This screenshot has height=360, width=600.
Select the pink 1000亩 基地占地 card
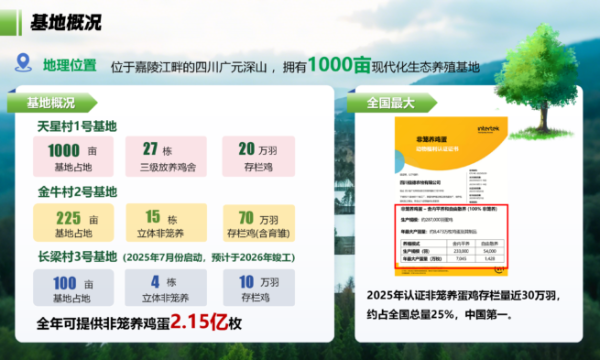point(73,156)
